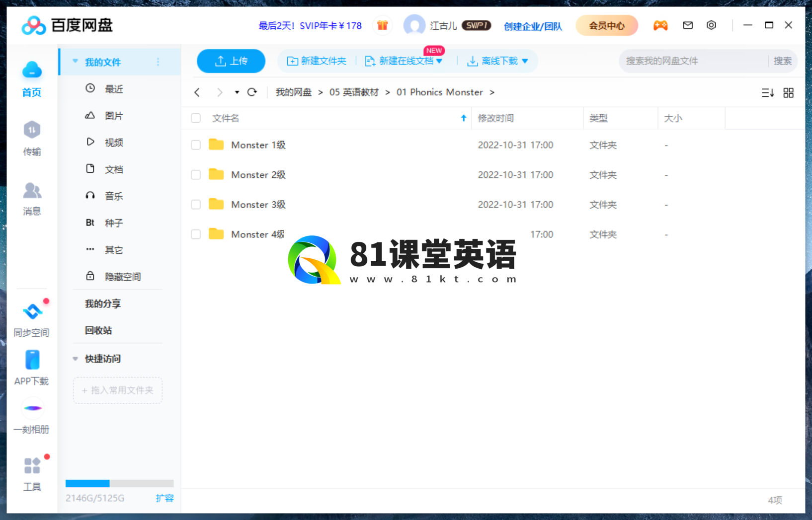
Task: Click the sort order list icon
Action: [768, 93]
